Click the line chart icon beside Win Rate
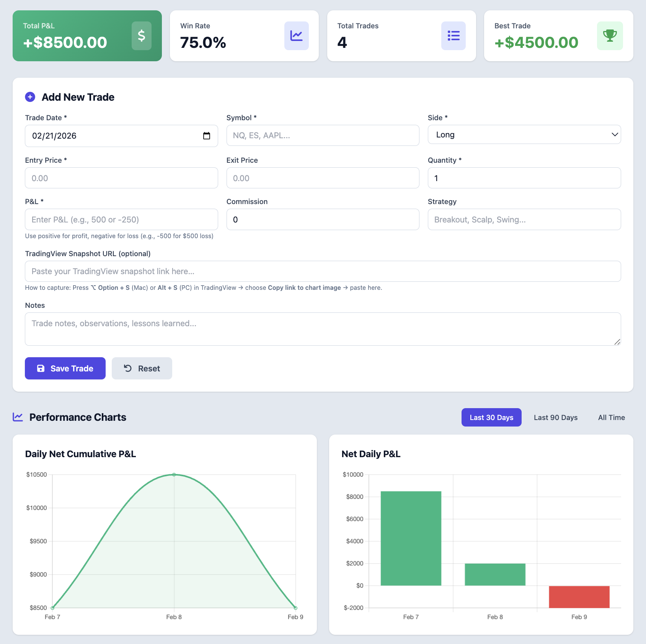 296,36
